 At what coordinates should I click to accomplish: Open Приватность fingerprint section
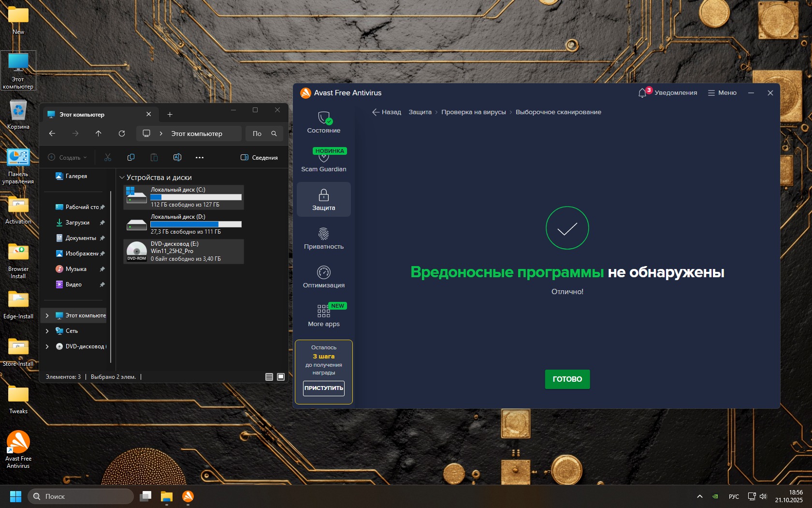click(324, 238)
